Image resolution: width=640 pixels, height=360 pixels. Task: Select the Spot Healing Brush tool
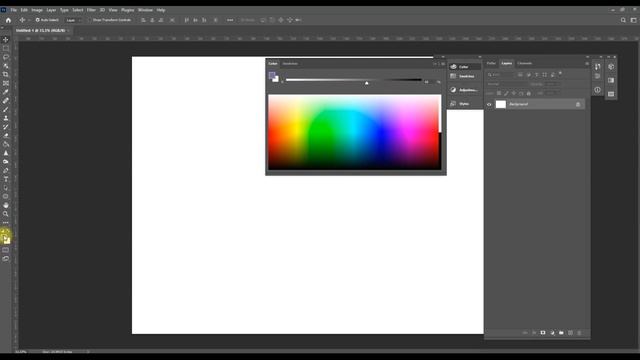coord(6,100)
